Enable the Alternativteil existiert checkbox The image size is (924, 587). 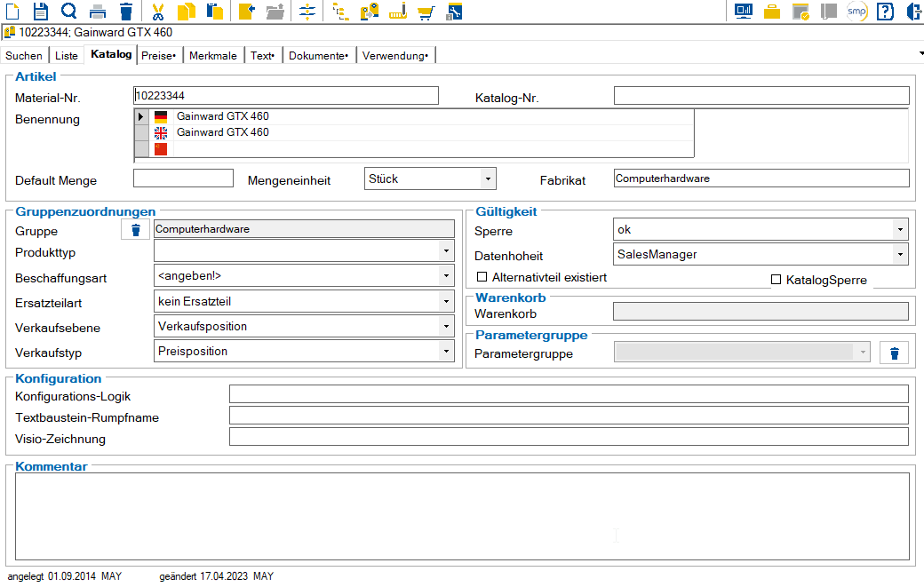[x=482, y=277]
